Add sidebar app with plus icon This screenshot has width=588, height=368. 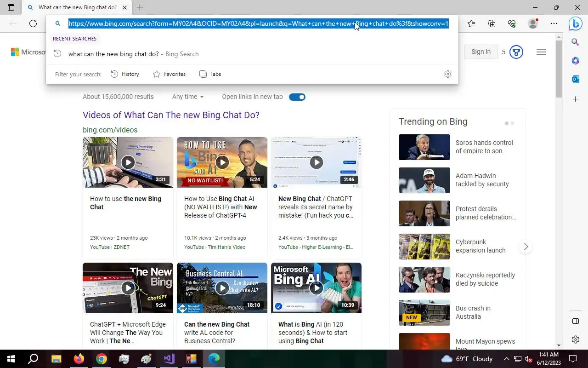pos(575,99)
